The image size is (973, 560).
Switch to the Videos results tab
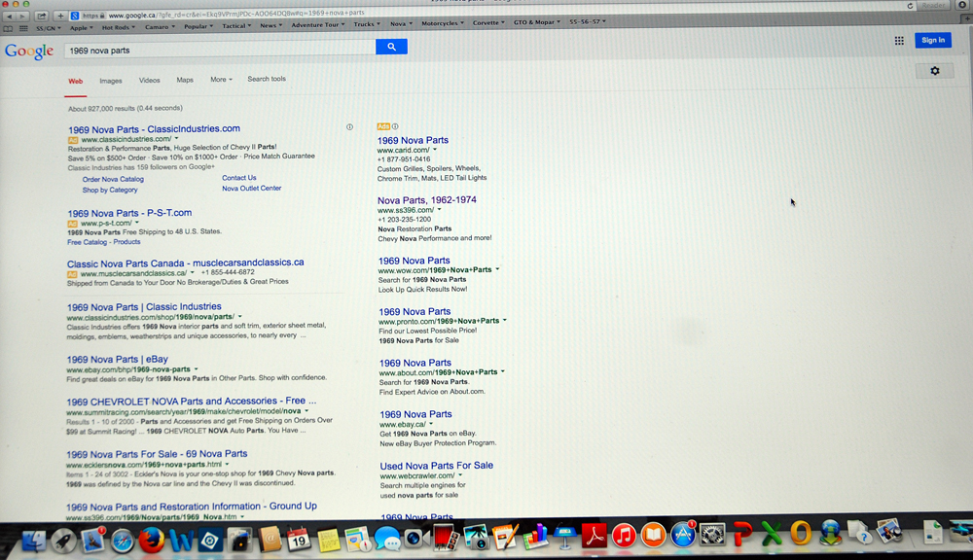(x=149, y=81)
